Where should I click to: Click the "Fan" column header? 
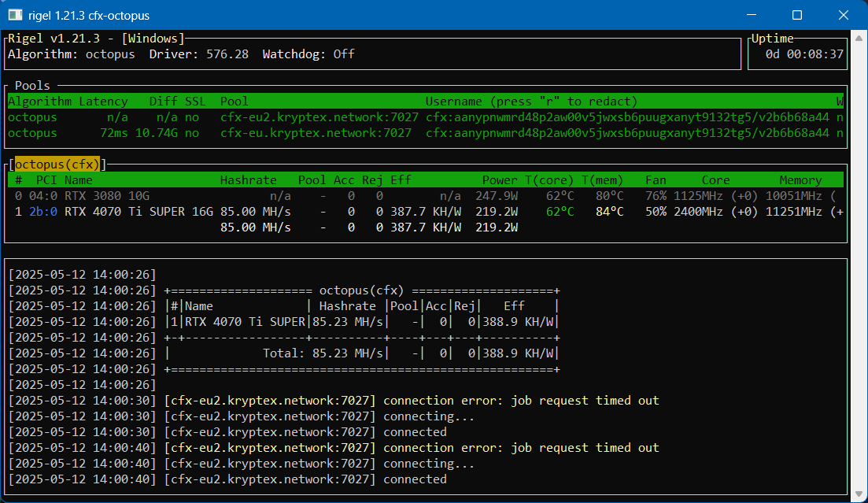tap(656, 180)
